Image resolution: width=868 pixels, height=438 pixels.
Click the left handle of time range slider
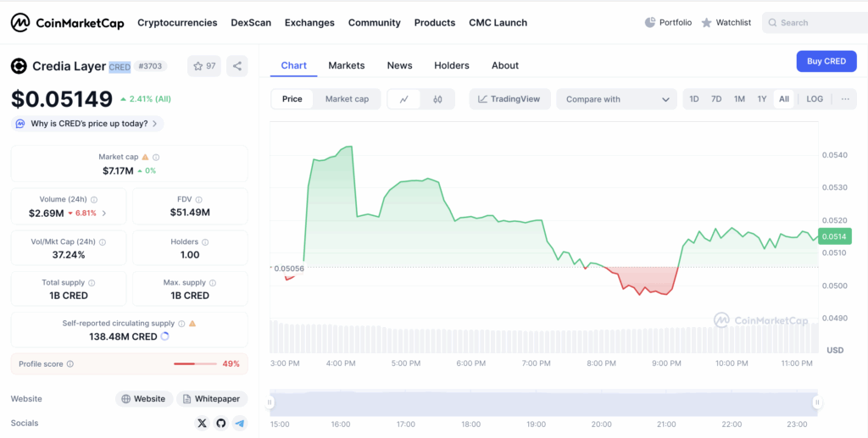(271, 403)
